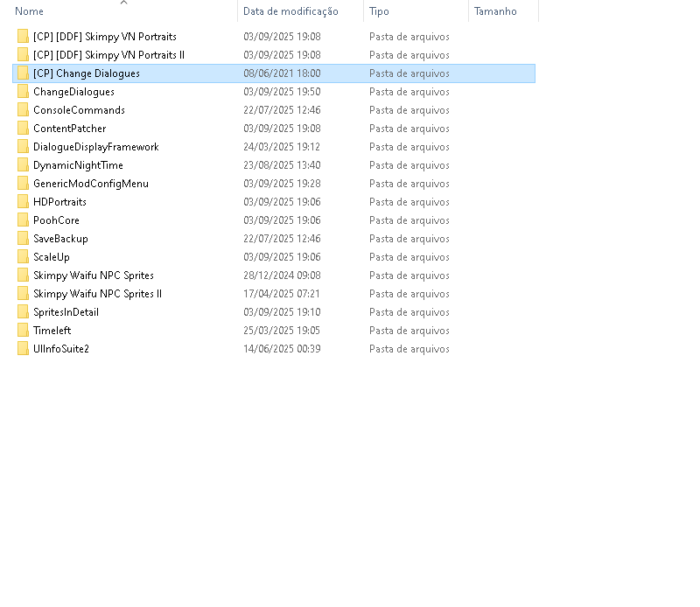Click Pasta de arquivos in the UIInfoSuite2 row

click(409, 349)
